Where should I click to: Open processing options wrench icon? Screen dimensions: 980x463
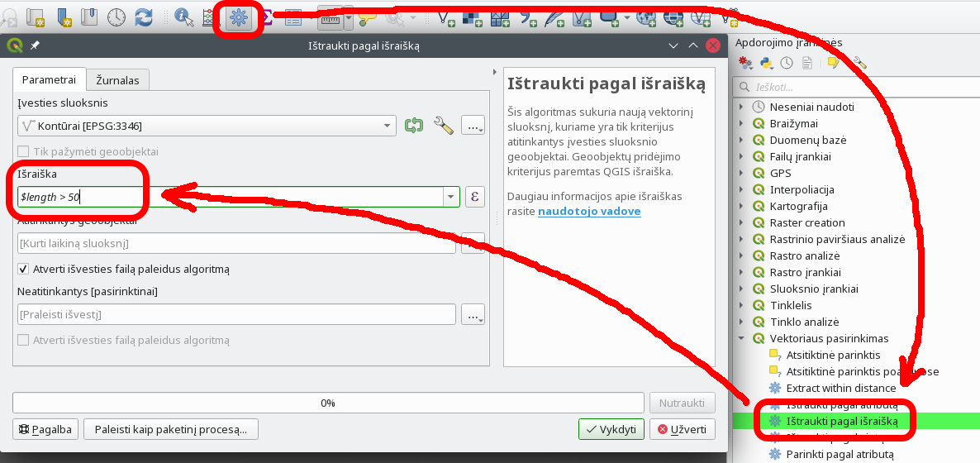point(860,63)
